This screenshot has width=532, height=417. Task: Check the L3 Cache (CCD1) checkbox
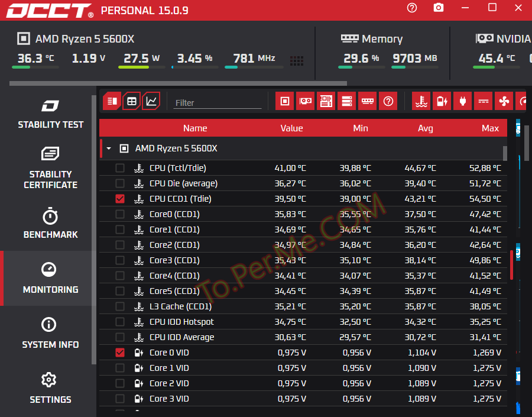point(120,306)
